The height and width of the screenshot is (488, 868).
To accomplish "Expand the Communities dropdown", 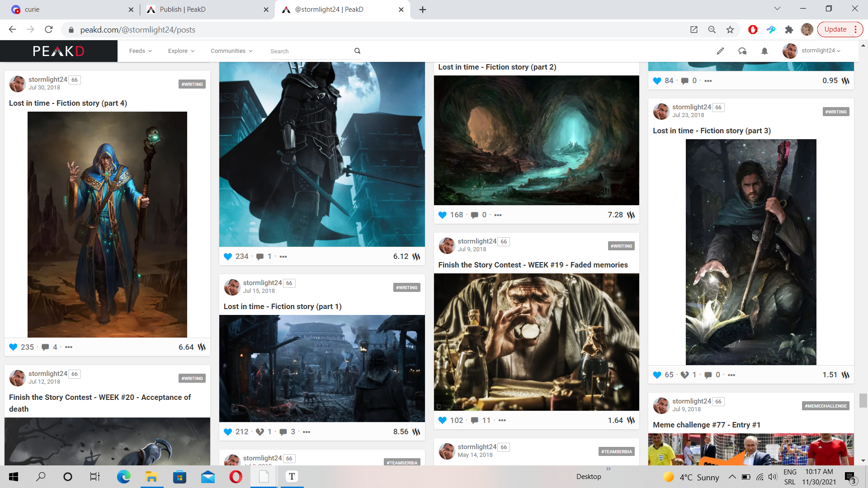I will (232, 51).
